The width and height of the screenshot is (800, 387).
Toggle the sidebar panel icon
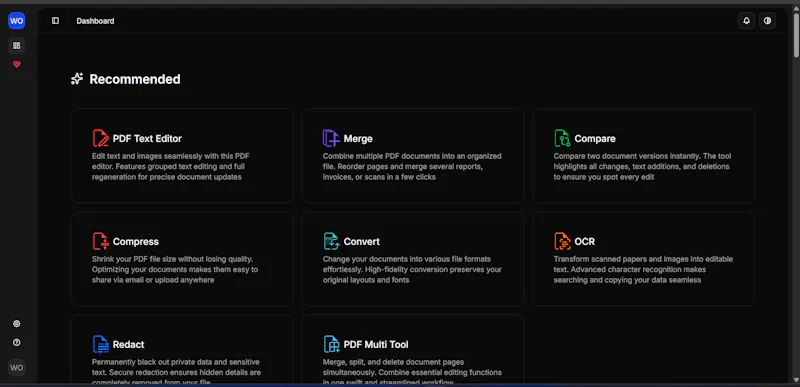pyautogui.click(x=55, y=21)
